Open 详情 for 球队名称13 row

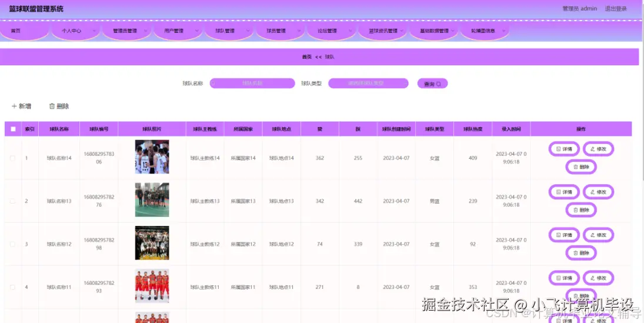pyautogui.click(x=564, y=192)
